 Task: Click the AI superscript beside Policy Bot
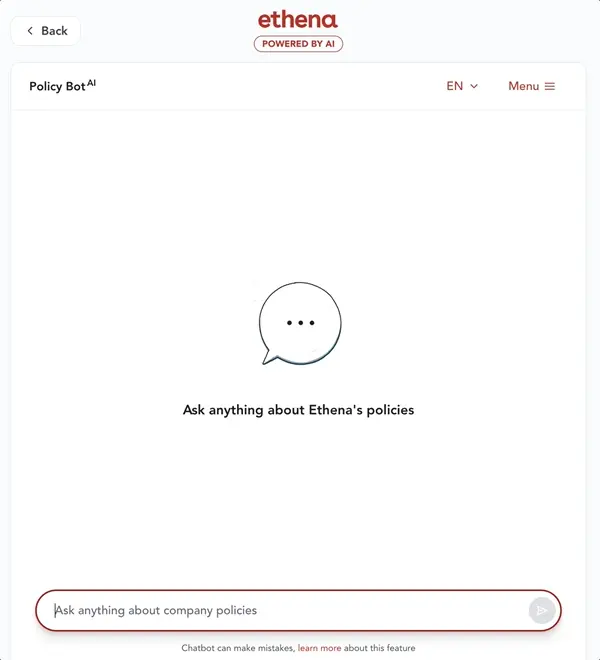click(91, 82)
